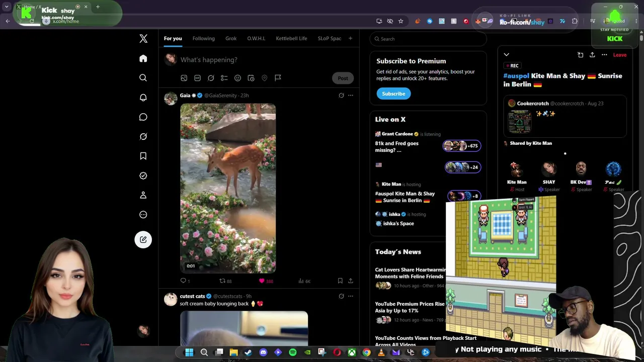Image resolution: width=644 pixels, height=362 pixels.
Task: Open BK Dev speaker avatar in Space
Action: click(581, 169)
